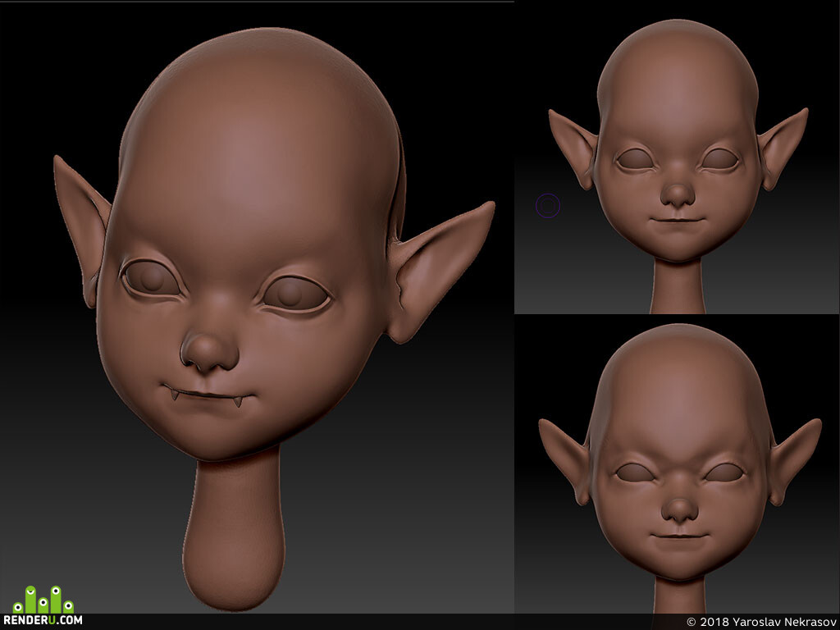
Task: Click the purple brush cursor circle
Action: 548,206
